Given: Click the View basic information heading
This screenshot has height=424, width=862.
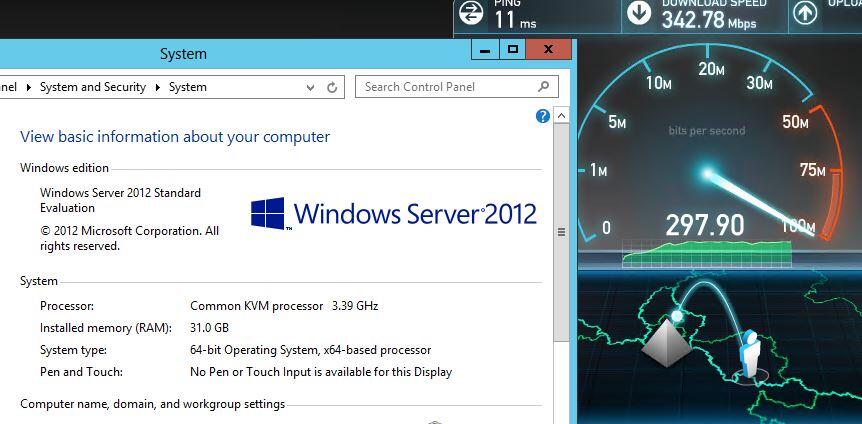Looking at the screenshot, I should pyautogui.click(x=175, y=136).
